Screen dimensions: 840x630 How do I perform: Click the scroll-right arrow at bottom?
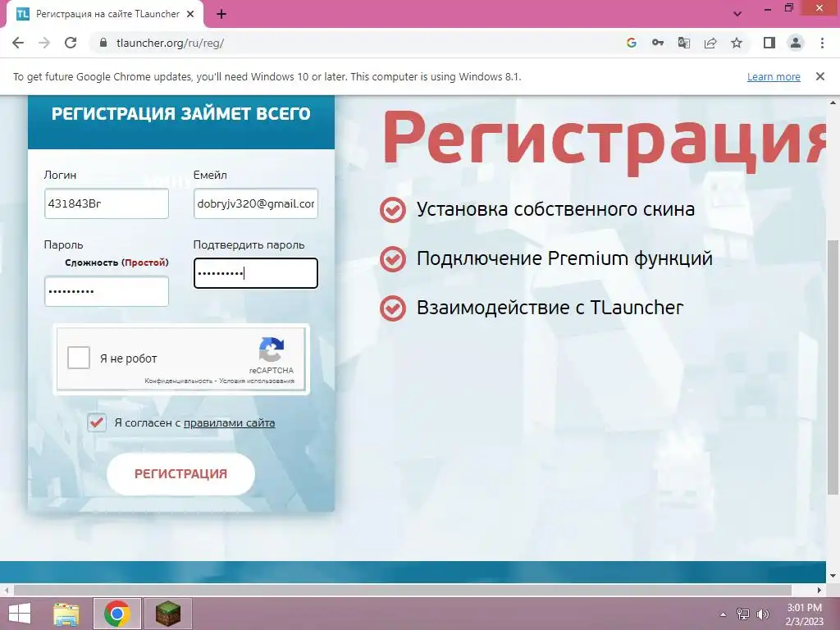point(819,590)
